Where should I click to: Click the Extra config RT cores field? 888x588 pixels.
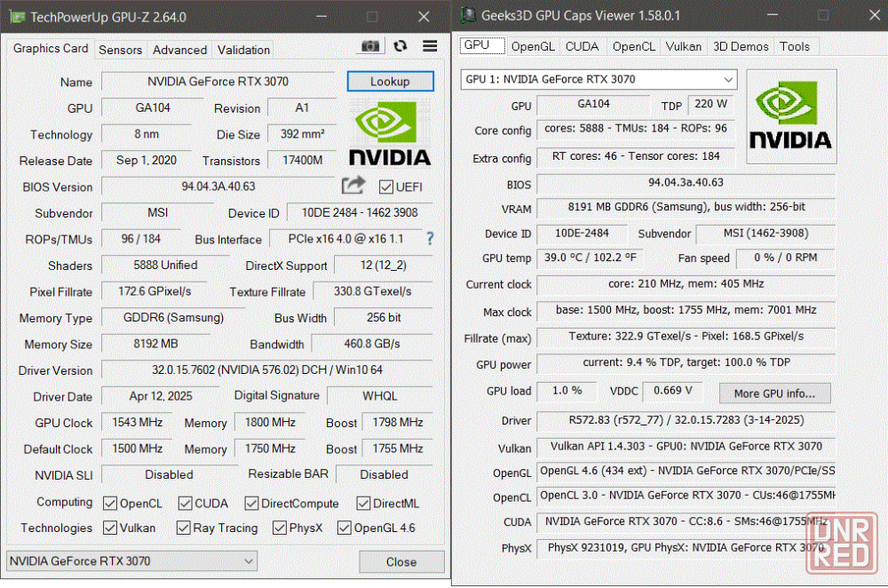coord(636,156)
